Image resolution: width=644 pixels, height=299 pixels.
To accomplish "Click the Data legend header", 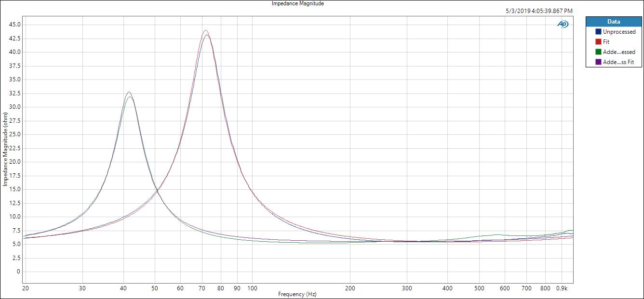I will coord(614,22).
